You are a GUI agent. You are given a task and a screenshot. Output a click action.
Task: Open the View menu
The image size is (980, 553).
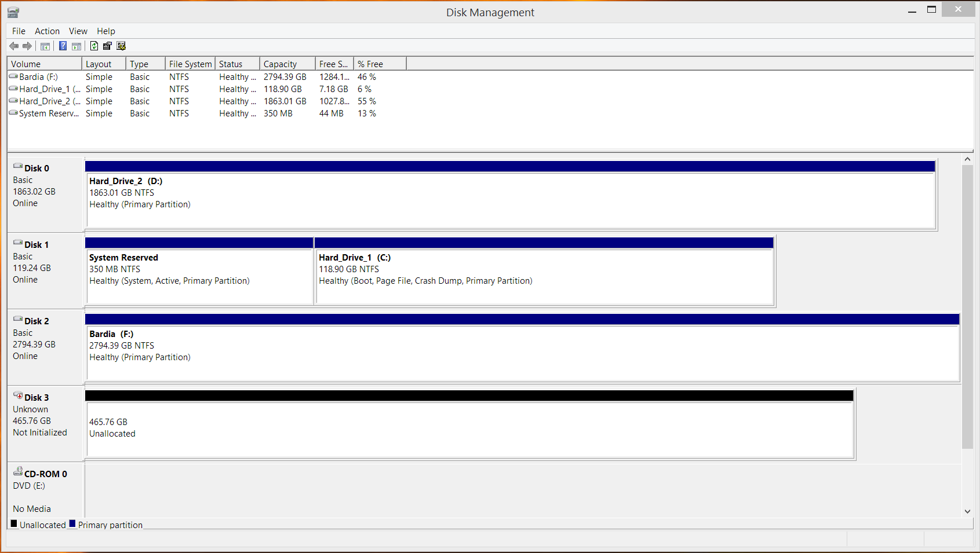tap(78, 31)
